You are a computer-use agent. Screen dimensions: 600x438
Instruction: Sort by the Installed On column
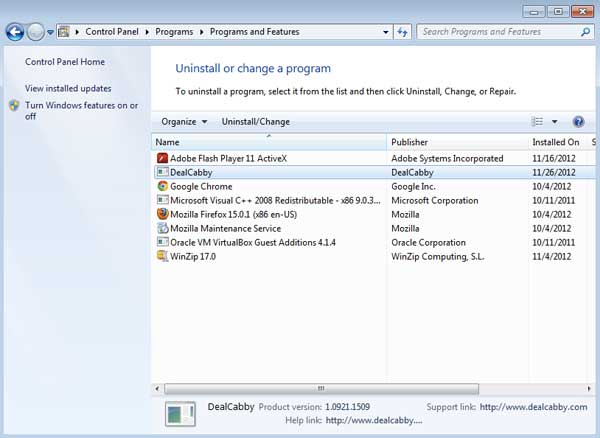[x=558, y=142]
